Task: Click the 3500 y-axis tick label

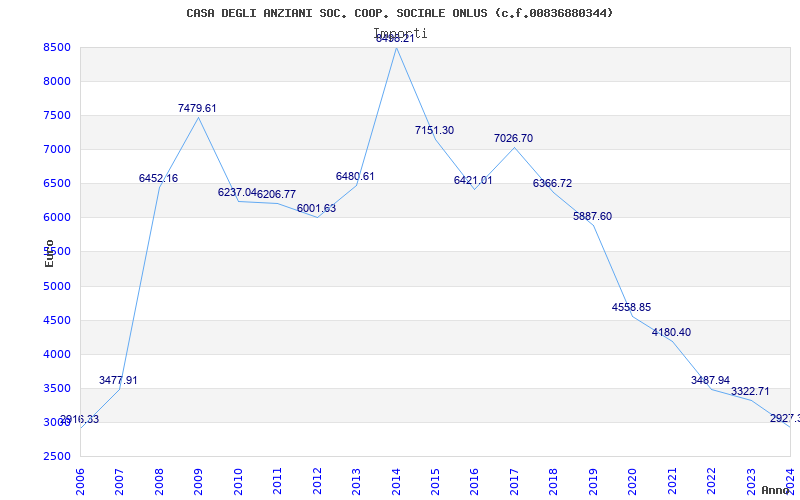Action: tap(57, 388)
